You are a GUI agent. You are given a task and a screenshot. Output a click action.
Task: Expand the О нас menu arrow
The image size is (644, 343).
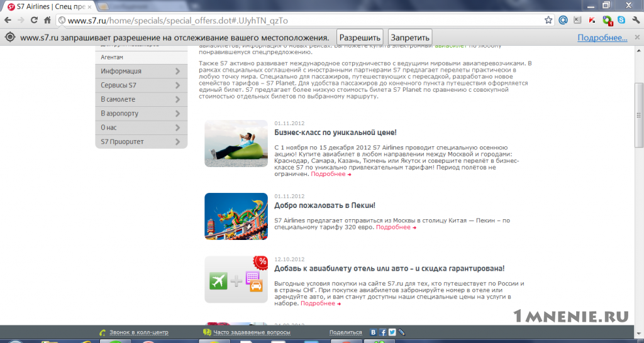(x=177, y=128)
